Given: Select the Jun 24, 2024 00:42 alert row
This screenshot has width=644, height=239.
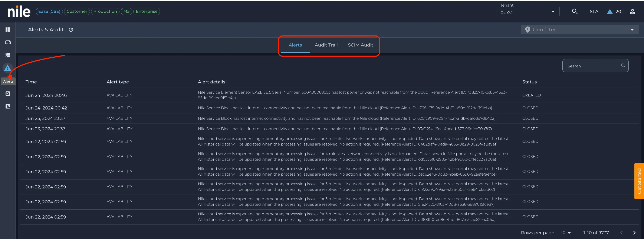Looking at the screenshot, I should [x=329, y=108].
